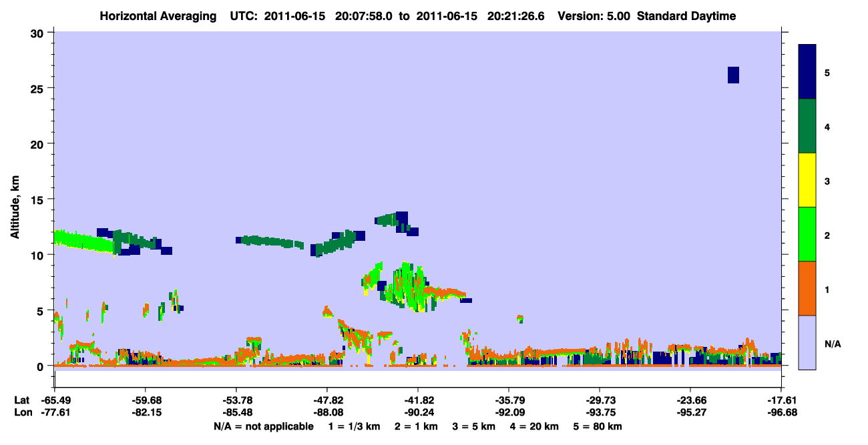This screenshot has width=868, height=445.
Task: Click the longitude value -93.75
Action: click(600, 412)
